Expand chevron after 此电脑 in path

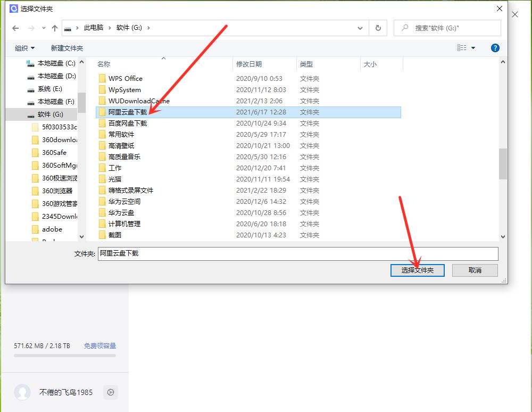(x=110, y=28)
